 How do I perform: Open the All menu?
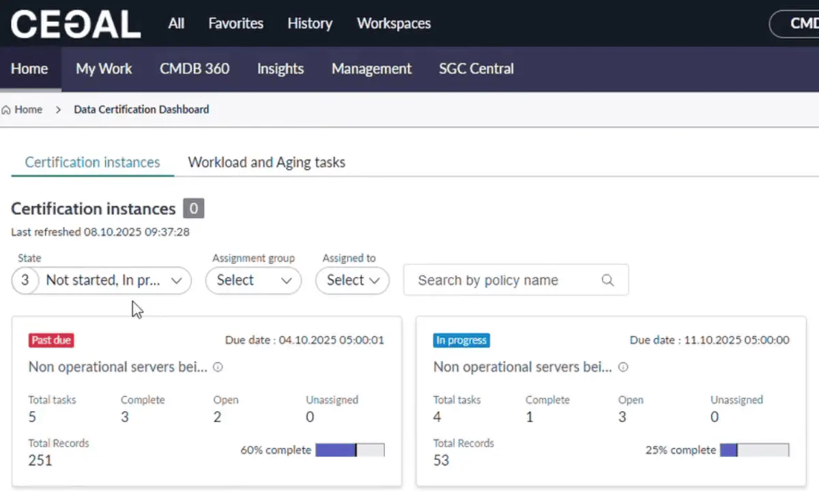[x=176, y=23]
